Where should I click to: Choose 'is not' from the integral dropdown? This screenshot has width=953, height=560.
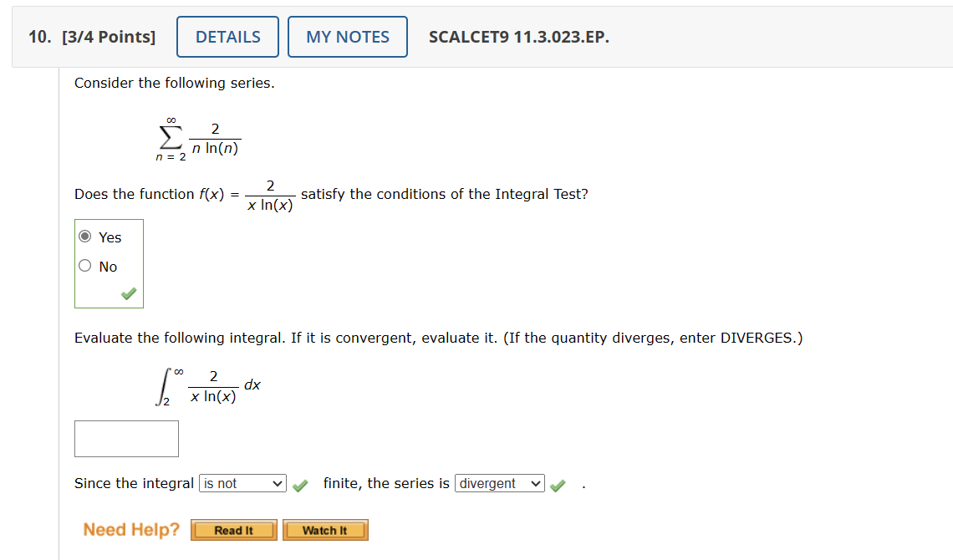coord(242,483)
